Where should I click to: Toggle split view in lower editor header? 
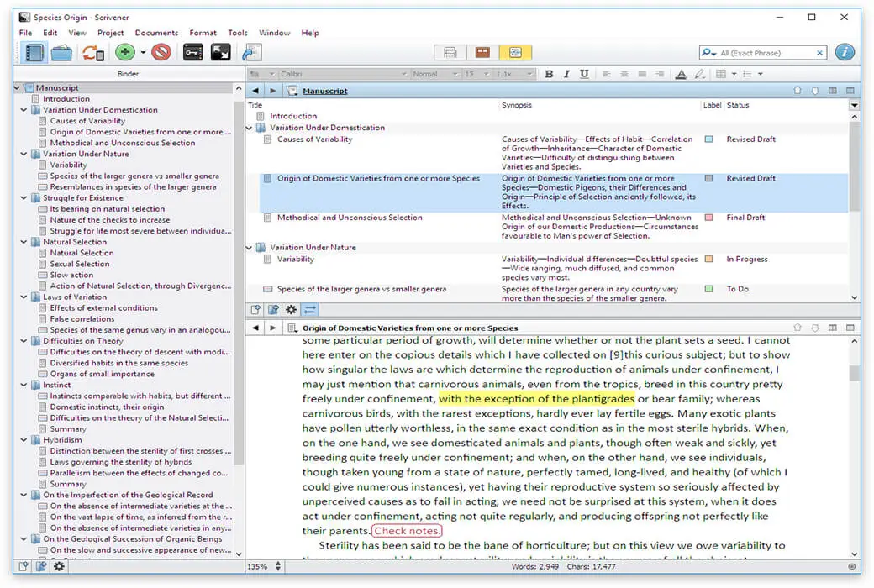(x=832, y=328)
